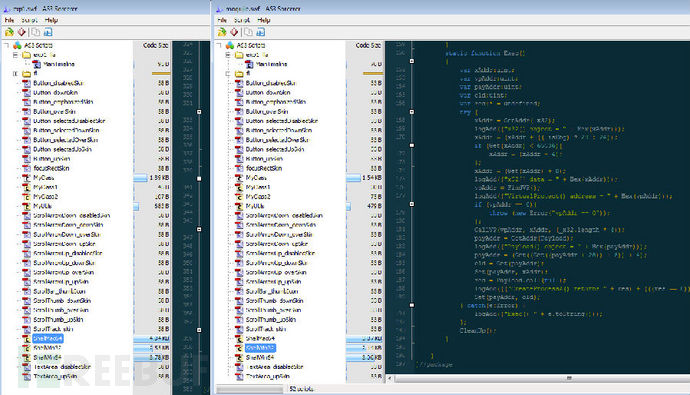Viewport: 690px width, 395px height.
Task: Select the highlighted ShellMac64 item in left window
Action: [x=48, y=338]
